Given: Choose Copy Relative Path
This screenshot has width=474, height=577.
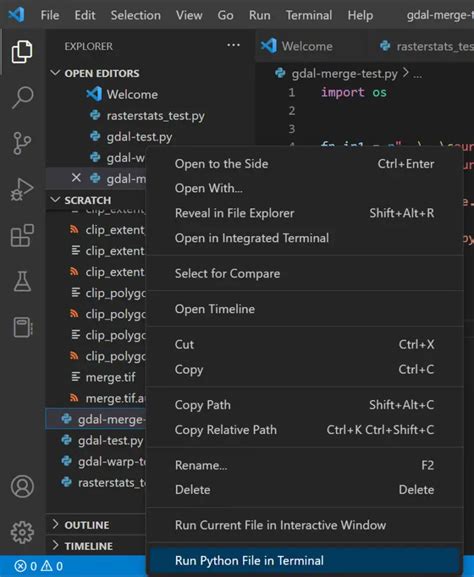Looking at the screenshot, I should 304,429.
